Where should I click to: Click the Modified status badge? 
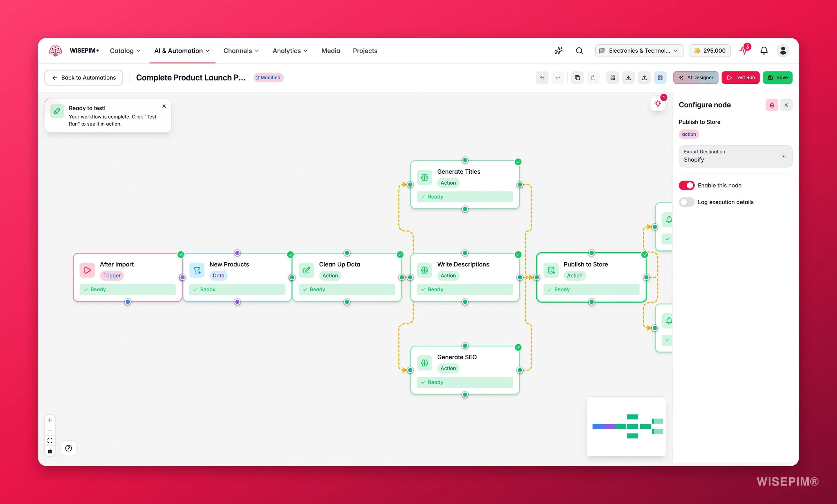(268, 77)
